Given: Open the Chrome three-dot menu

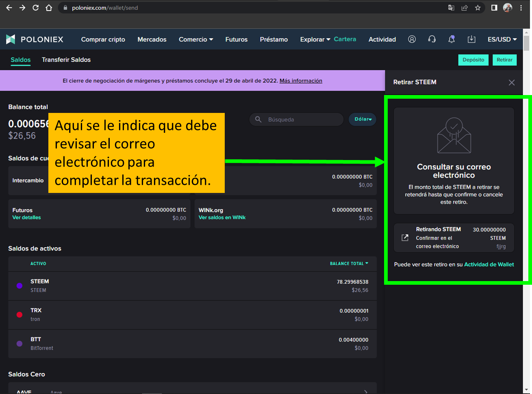Looking at the screenshot, I should coord(521,8).
